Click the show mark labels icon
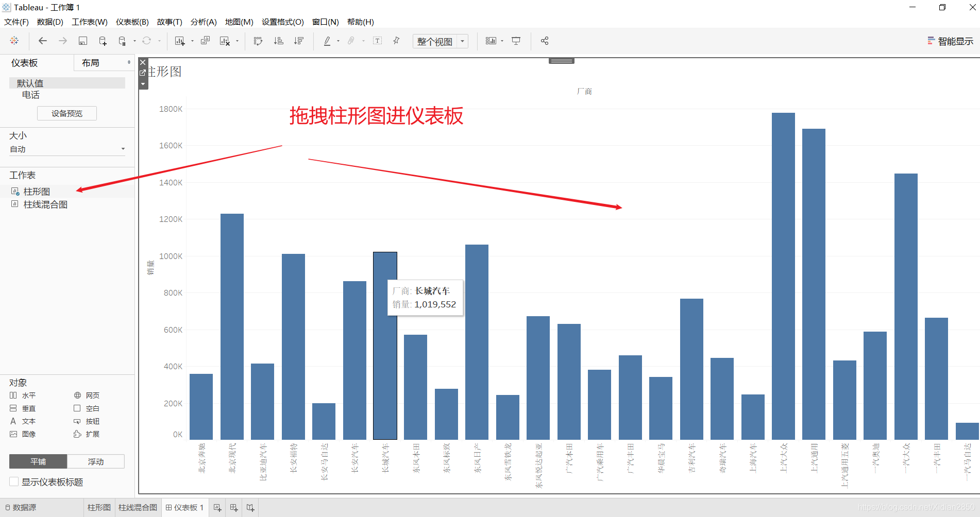Screen dimensions: 980x517 [x=378, y=41]
